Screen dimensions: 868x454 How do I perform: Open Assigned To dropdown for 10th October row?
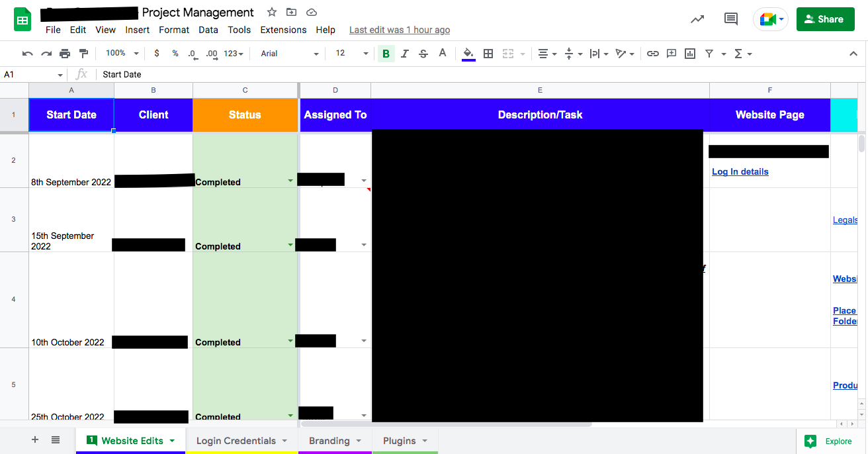point(363,341)
